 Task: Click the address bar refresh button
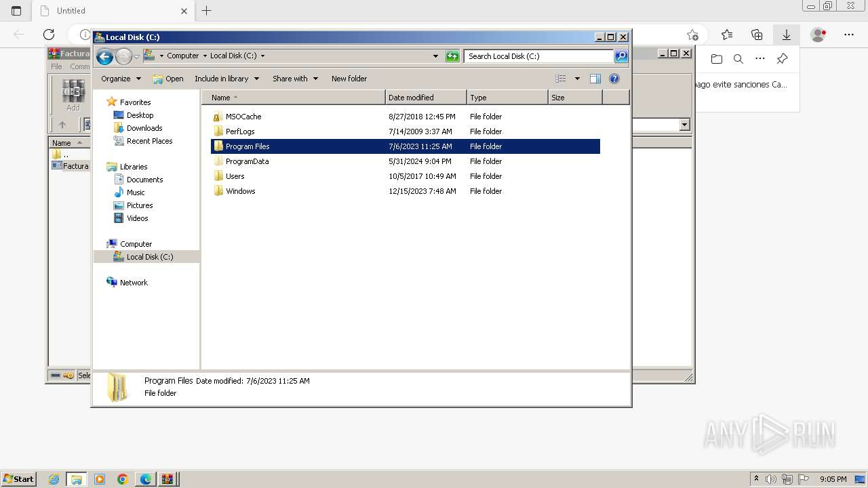452,56
